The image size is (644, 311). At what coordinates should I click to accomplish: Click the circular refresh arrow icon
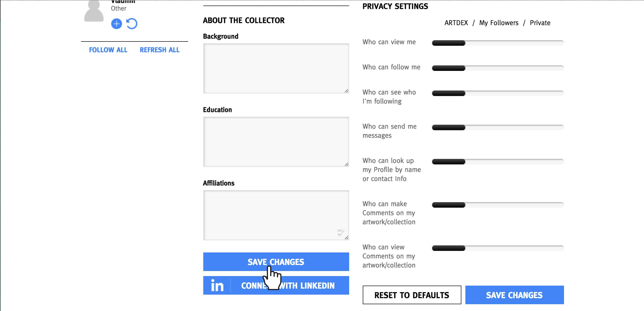coord(132,24)
